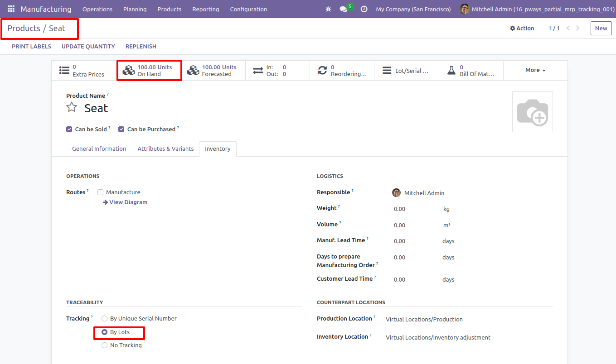Open the clock activities icon
The image size is (616, 364).
click(364, 9)
